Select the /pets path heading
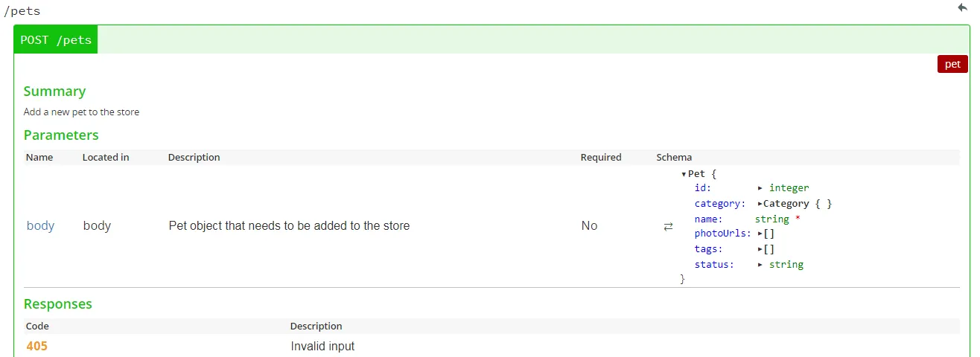980x357 pixels. (x=22, y=11)
